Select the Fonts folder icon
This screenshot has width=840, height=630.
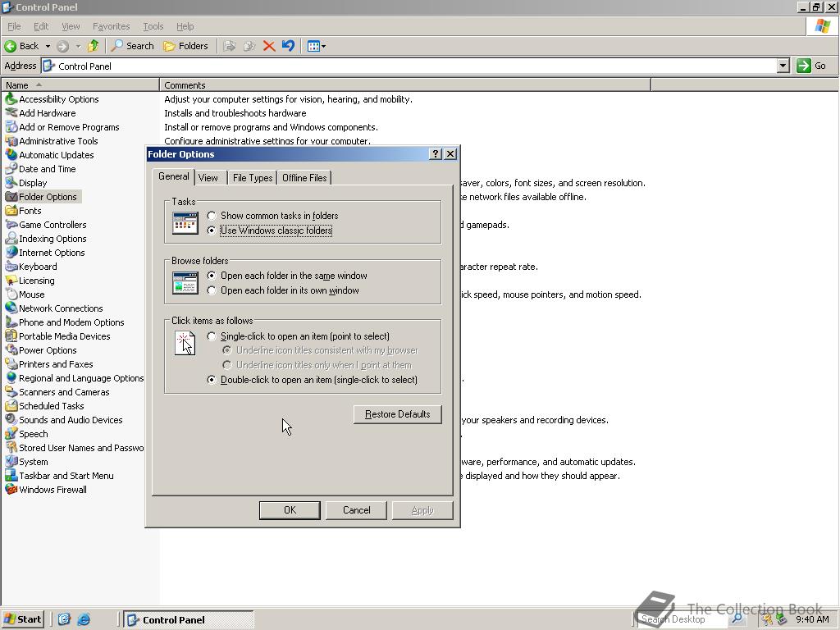click(x=11, y=211)
